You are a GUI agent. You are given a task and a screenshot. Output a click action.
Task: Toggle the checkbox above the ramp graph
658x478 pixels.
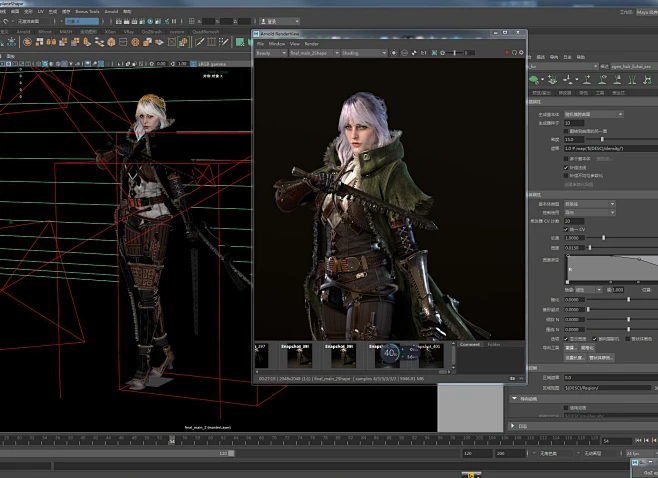[566, 228]
